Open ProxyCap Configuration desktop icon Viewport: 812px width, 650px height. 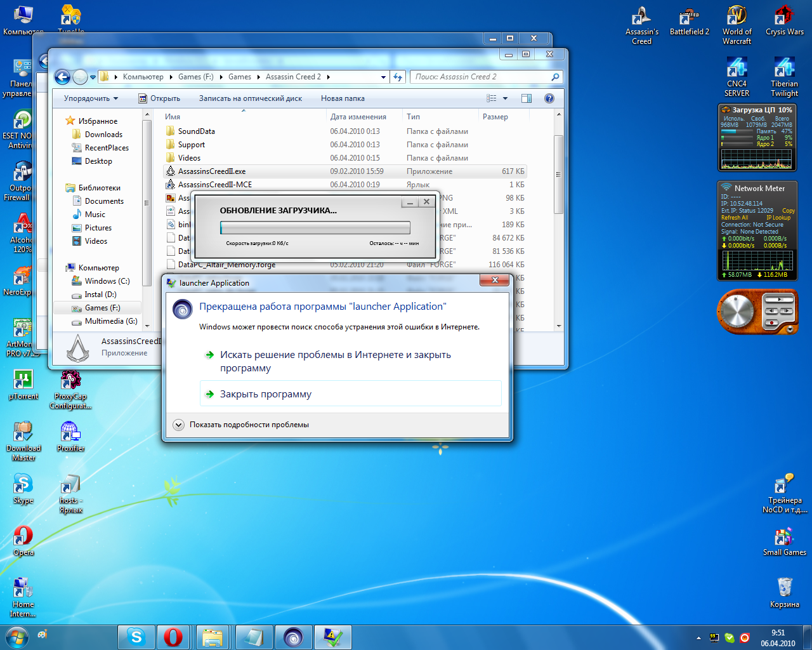pos(70,389)
